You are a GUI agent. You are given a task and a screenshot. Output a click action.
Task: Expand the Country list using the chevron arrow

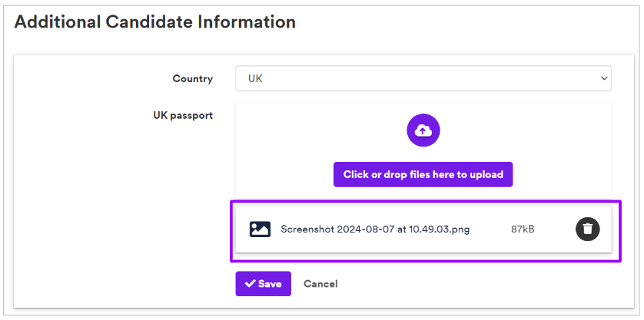603,78
